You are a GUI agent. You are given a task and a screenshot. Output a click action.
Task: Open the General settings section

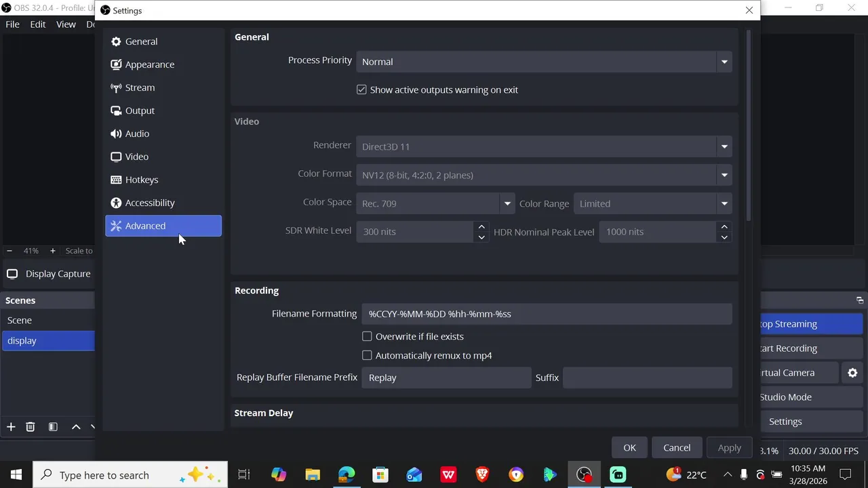[x=163, y=41]
